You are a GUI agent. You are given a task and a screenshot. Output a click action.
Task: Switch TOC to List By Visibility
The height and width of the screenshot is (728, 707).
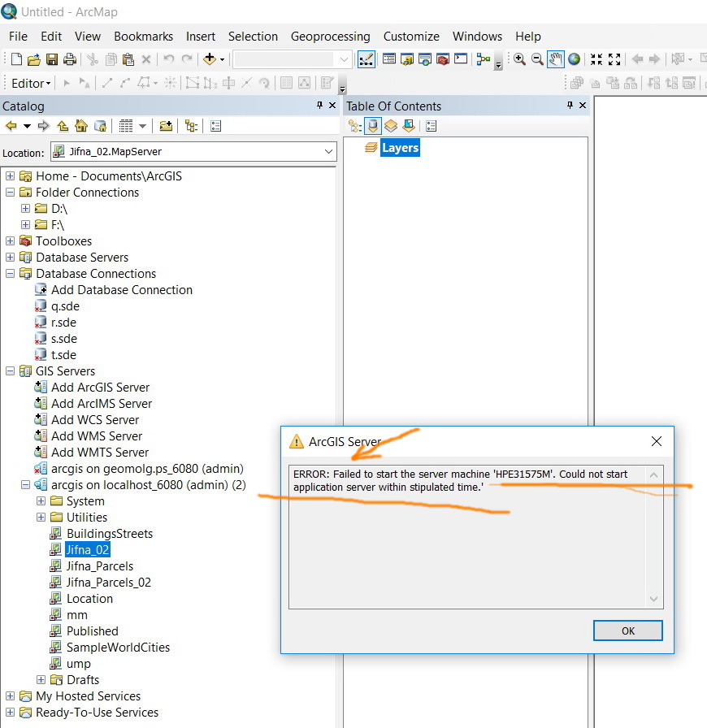[x=391, y=126]
